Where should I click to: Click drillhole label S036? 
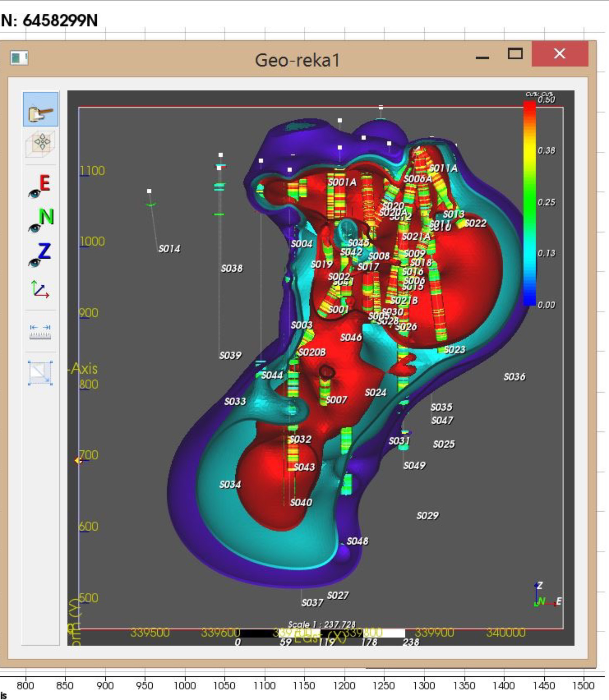(x=514, y=377)
